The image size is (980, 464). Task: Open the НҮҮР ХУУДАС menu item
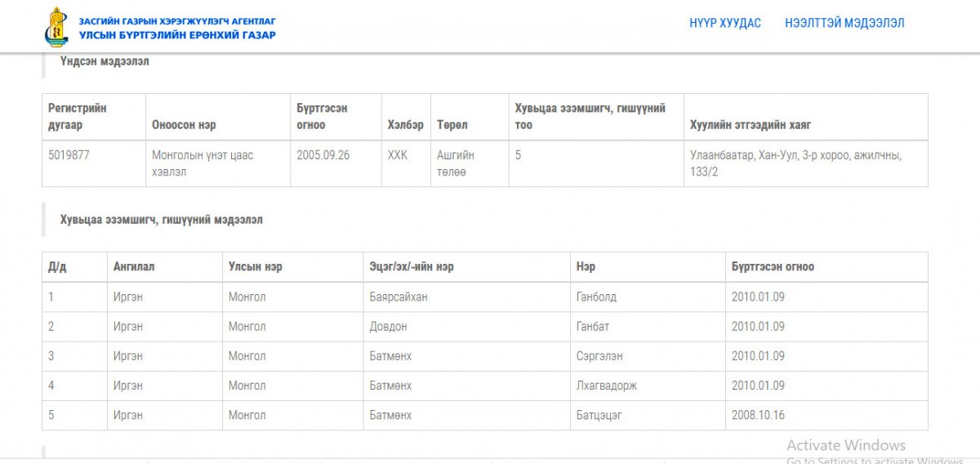(724, 23)
